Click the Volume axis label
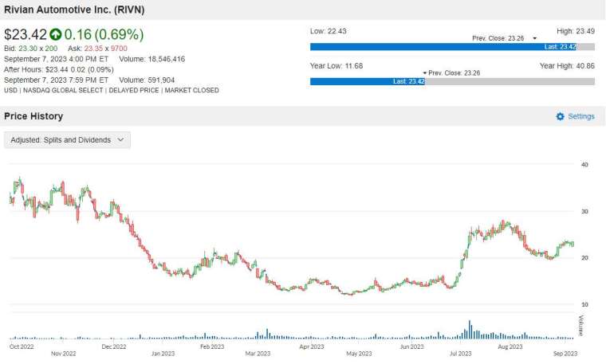 pyautogui.click(x=580, y=326)
